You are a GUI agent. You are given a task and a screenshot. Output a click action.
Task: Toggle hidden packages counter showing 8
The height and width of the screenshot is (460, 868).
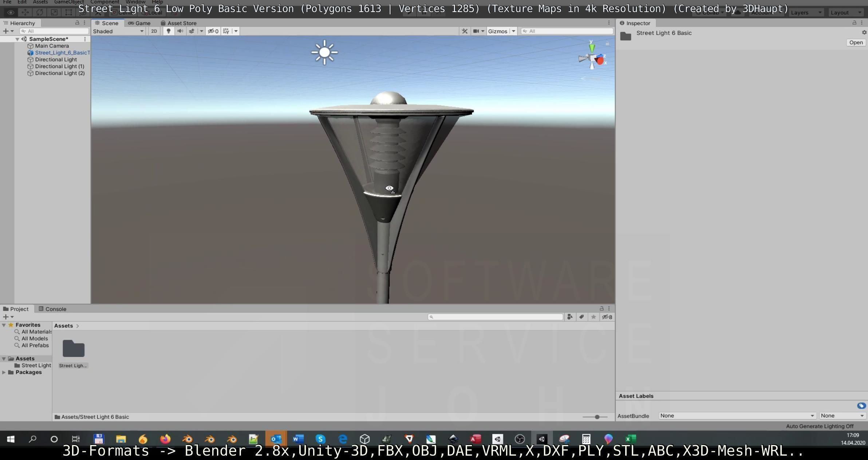coord(607,317)
